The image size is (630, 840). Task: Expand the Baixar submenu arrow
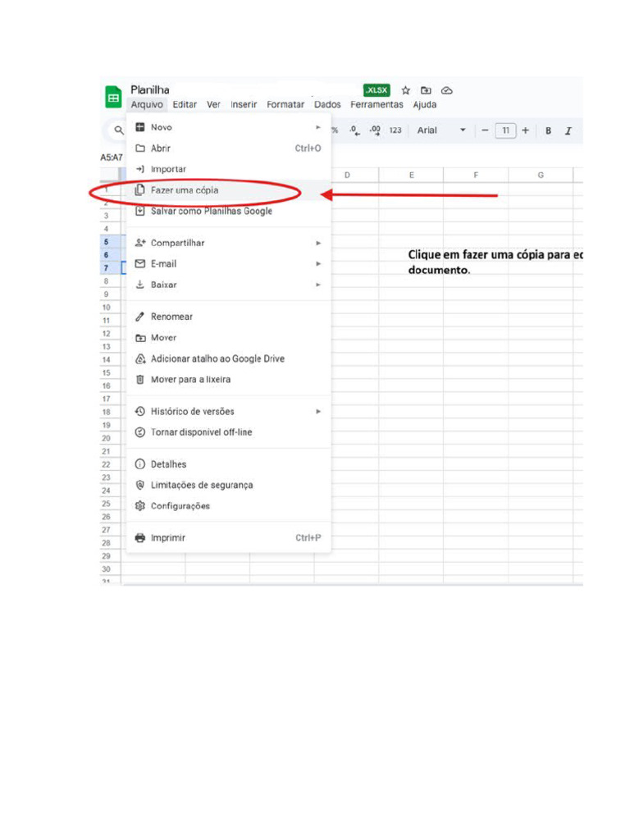[x=318, y=285]
